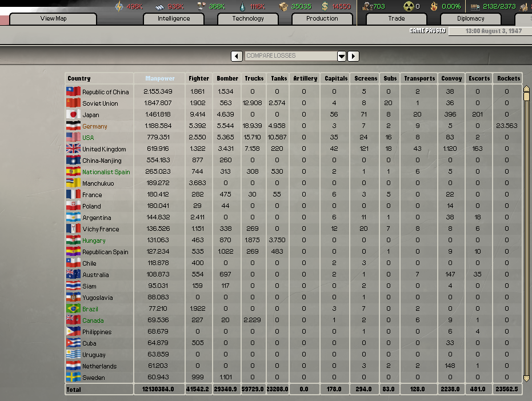Sort by the Convoy column header
The image size is (532, 401).
click(451, 78)
